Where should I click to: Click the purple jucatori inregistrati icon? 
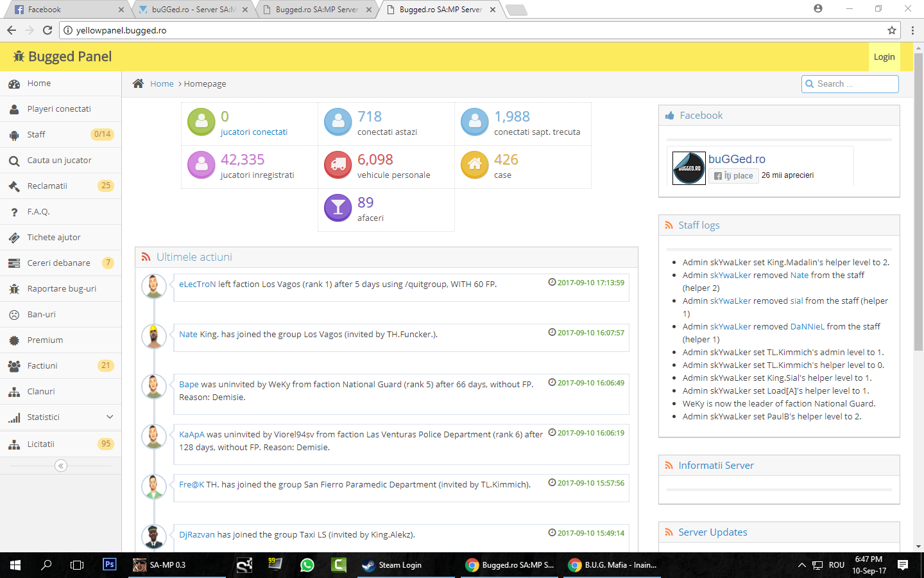coord(201,164)
